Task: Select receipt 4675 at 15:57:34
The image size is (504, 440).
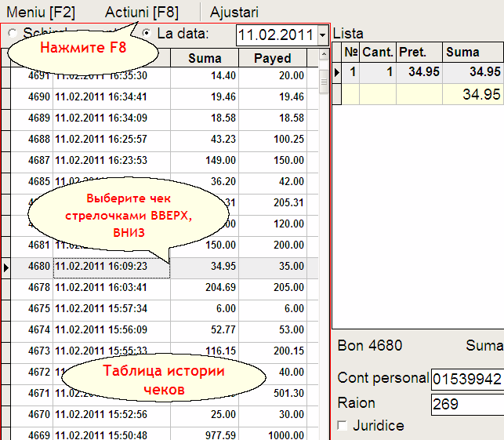Action: click(x=159, y=309)
